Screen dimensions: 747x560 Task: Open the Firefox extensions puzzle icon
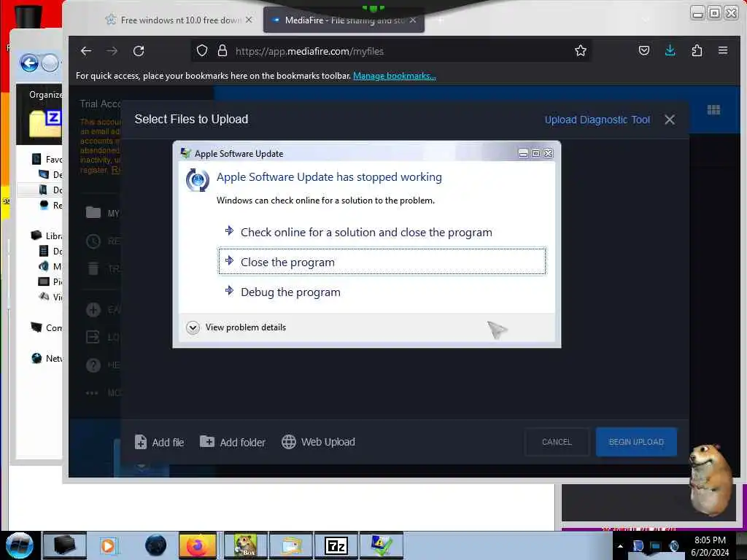[x=697, y=50]
